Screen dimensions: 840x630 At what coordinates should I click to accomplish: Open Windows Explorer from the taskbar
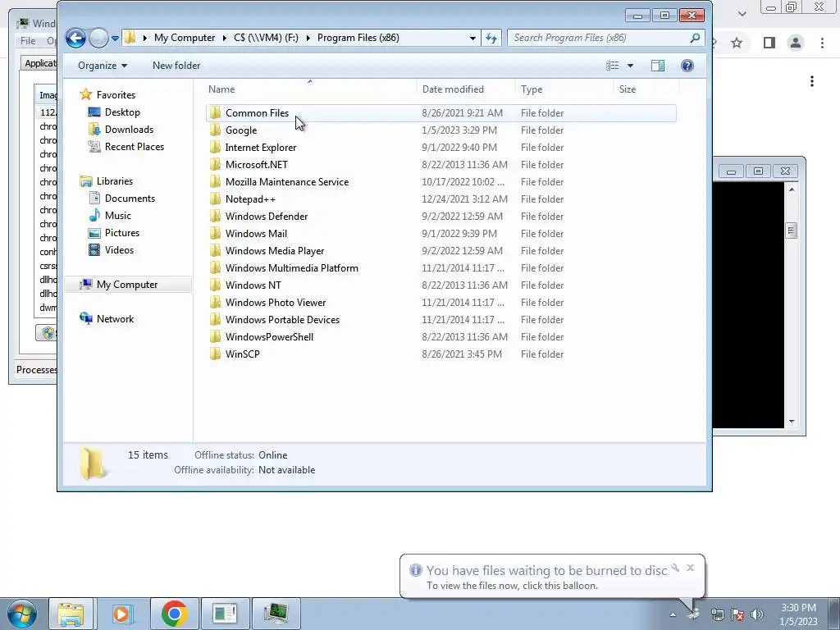coord(71,614)
